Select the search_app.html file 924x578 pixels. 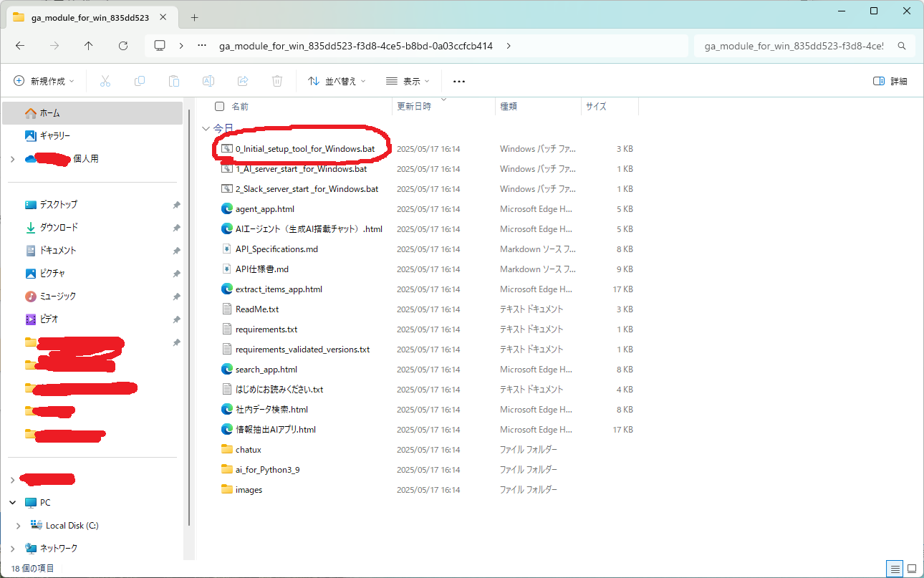pyautogui.click(x=266, y=370)
